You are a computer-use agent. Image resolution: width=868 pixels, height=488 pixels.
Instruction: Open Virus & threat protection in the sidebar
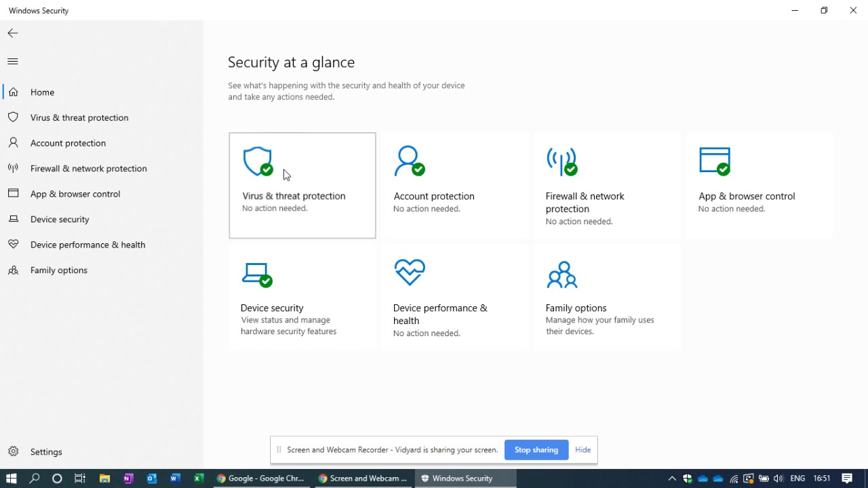(x=102, y=118)
